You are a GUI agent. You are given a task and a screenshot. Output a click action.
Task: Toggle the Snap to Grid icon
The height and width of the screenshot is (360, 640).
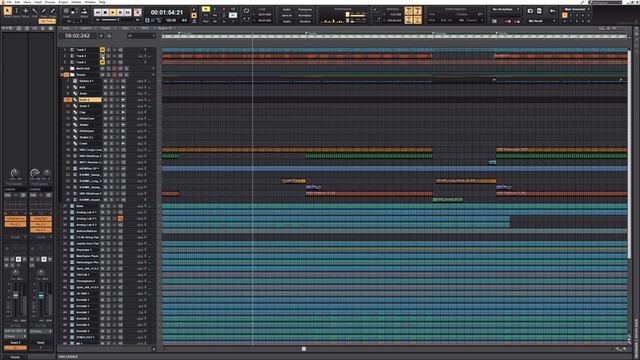coord(67,11)
